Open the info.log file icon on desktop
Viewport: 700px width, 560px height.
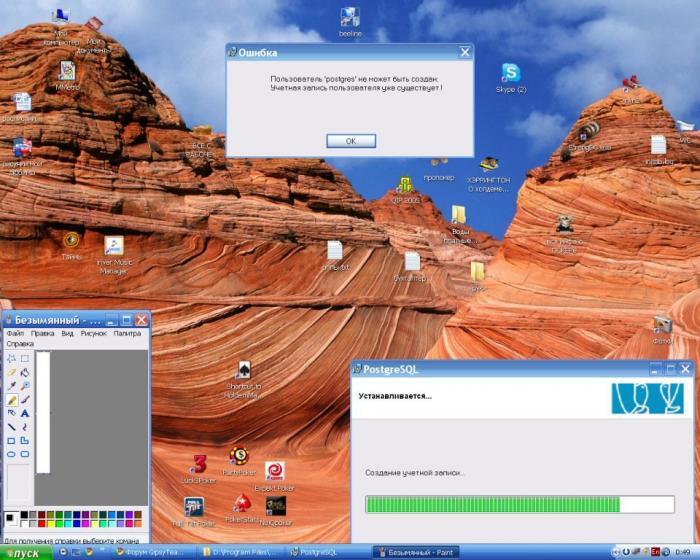coord(658,145)
